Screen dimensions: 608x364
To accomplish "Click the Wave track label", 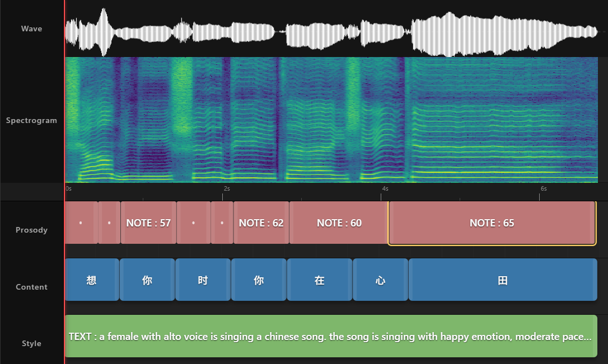I will coord(31,29).
